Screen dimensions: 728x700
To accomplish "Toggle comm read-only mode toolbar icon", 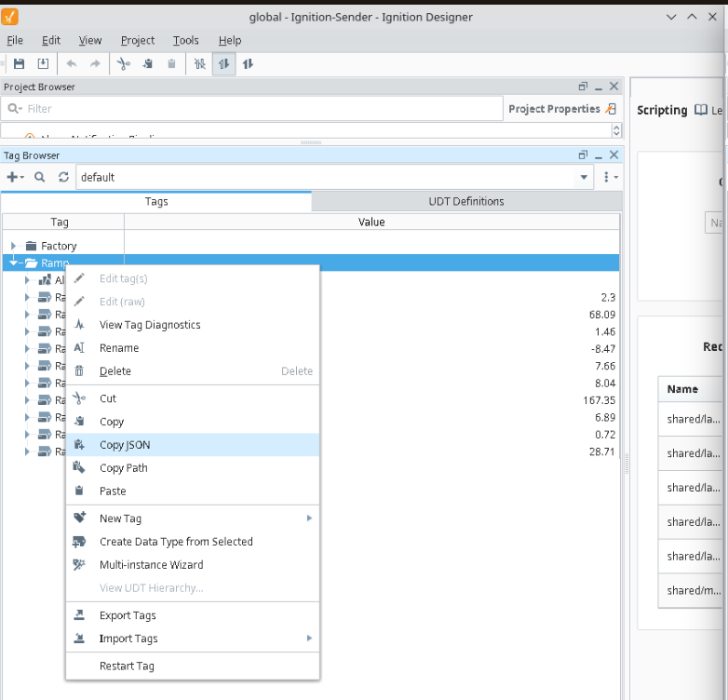I will (223, 63).
